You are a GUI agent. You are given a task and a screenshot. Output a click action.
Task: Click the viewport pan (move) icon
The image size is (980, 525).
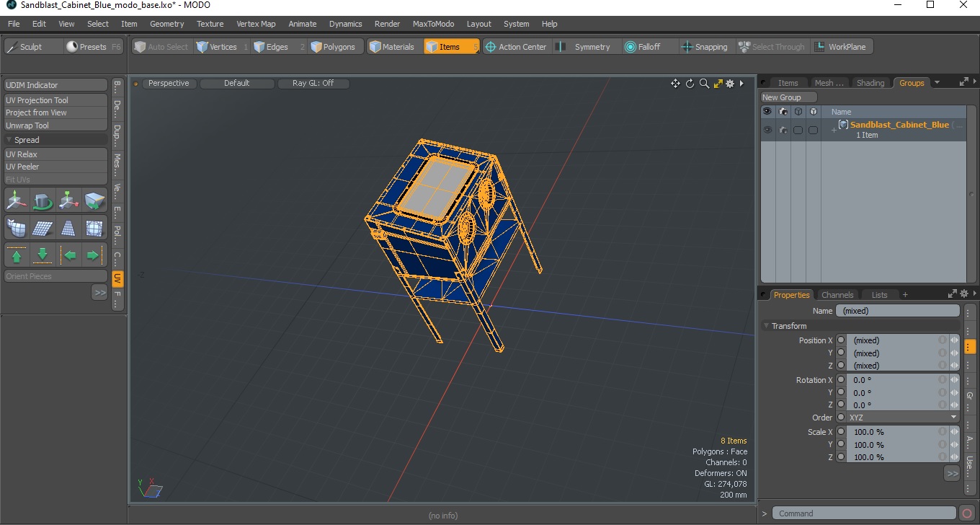tap(675, 84)
